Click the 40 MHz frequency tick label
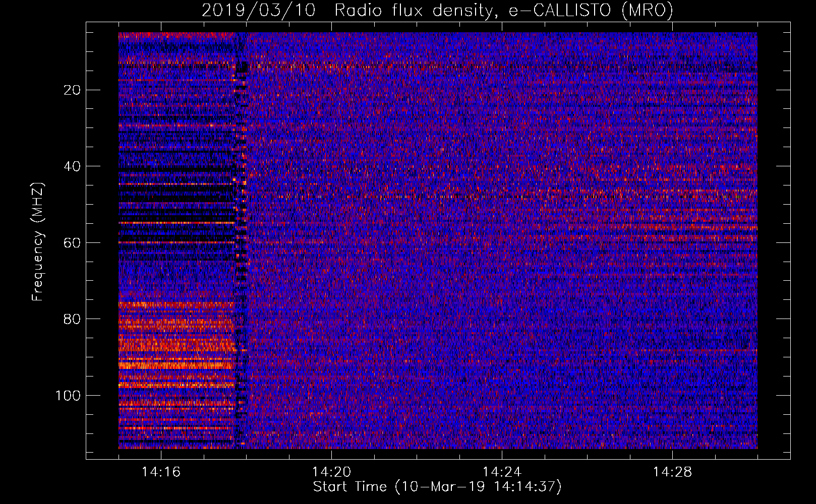Screen dimensions: 816x504 point(73,166)
